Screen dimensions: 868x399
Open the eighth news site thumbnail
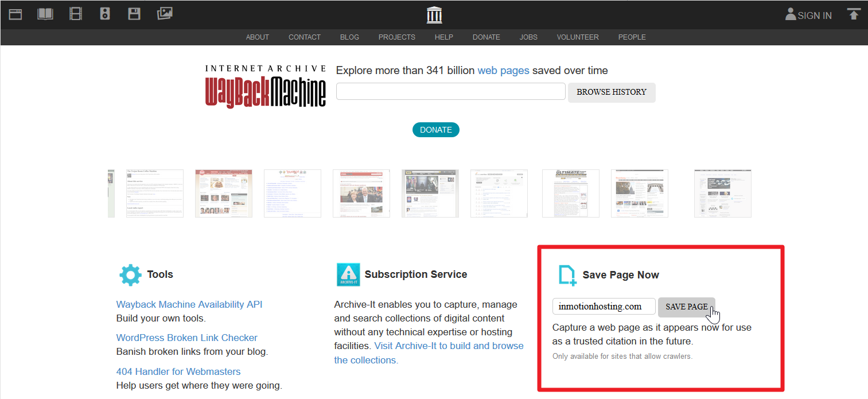640,193
